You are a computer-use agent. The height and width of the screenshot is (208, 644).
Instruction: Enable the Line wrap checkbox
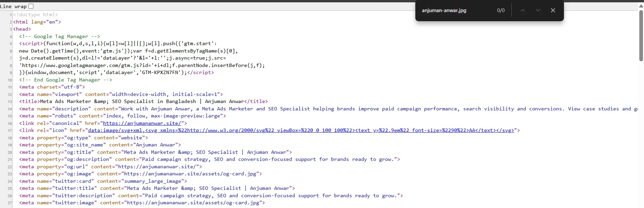pyautogui.click(x=31, y=6)
